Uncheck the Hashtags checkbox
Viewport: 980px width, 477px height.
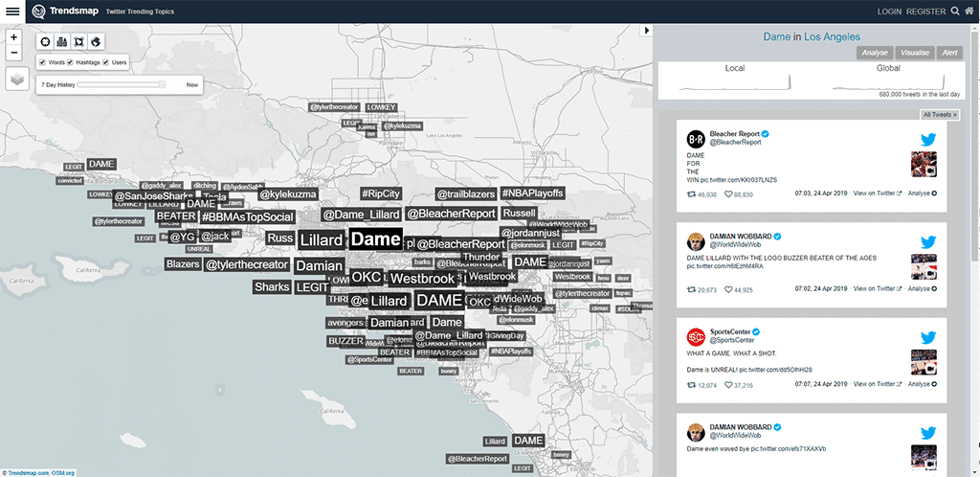[x=70, y=62]
